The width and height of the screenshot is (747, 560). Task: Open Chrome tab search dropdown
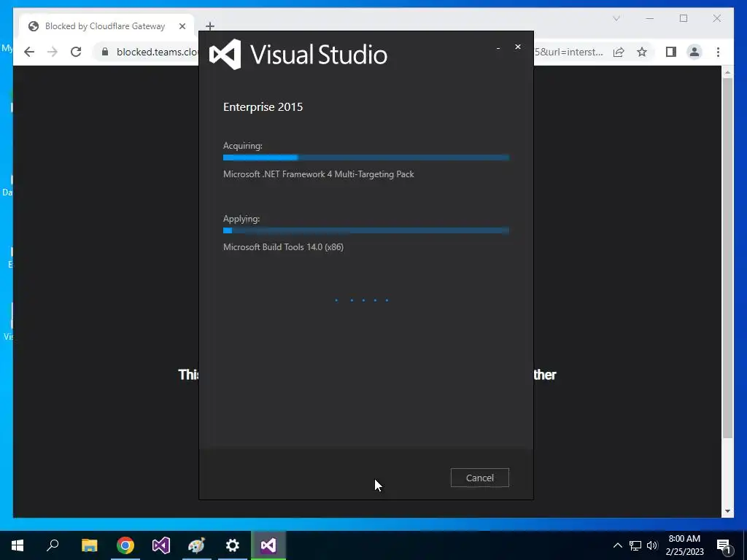[616, 18]
